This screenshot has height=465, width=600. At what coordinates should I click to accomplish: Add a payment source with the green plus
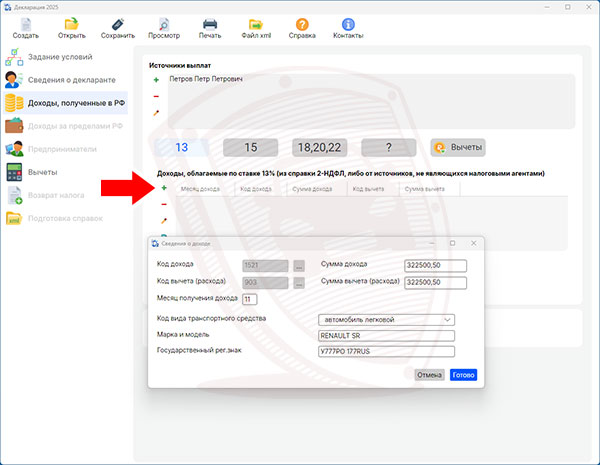pyautogui.click(x=156, y=79)
